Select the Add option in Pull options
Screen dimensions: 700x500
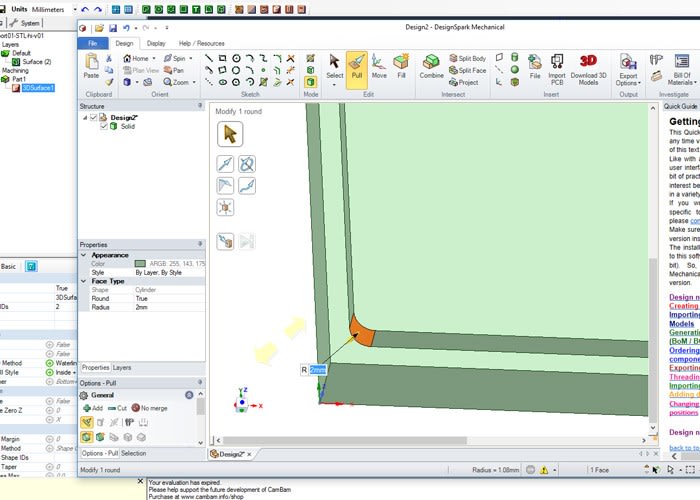pos(93,408)
